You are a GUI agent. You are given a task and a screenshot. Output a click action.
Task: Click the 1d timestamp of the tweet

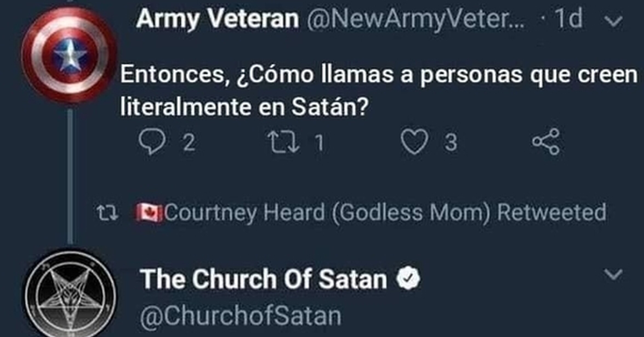pos(568,19)
